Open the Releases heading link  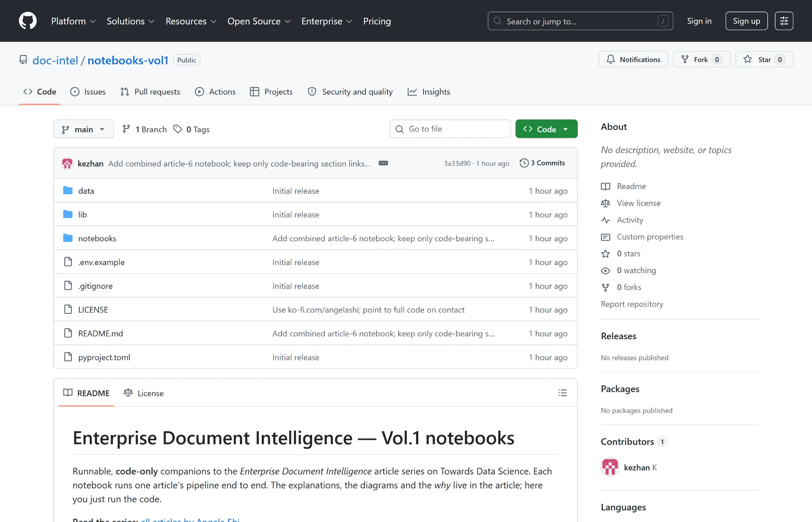click(618, 336)
